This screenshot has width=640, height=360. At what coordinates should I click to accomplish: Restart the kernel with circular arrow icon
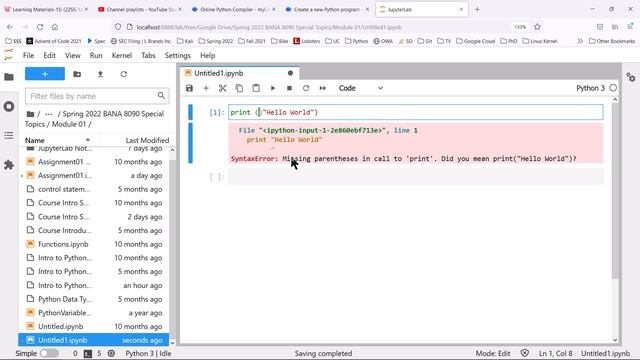[306, 88]
